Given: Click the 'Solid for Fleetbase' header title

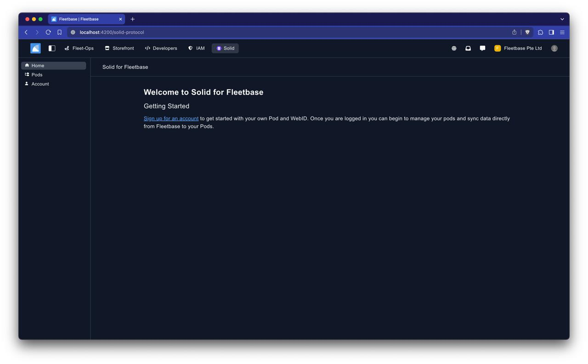Looking at the screenshot, I should coord(125,67).
